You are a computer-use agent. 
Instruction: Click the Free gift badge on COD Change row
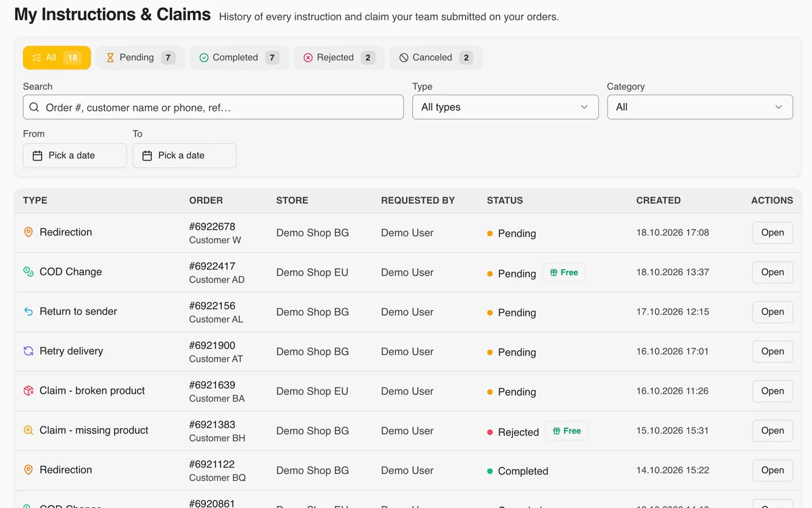[564, 272]
